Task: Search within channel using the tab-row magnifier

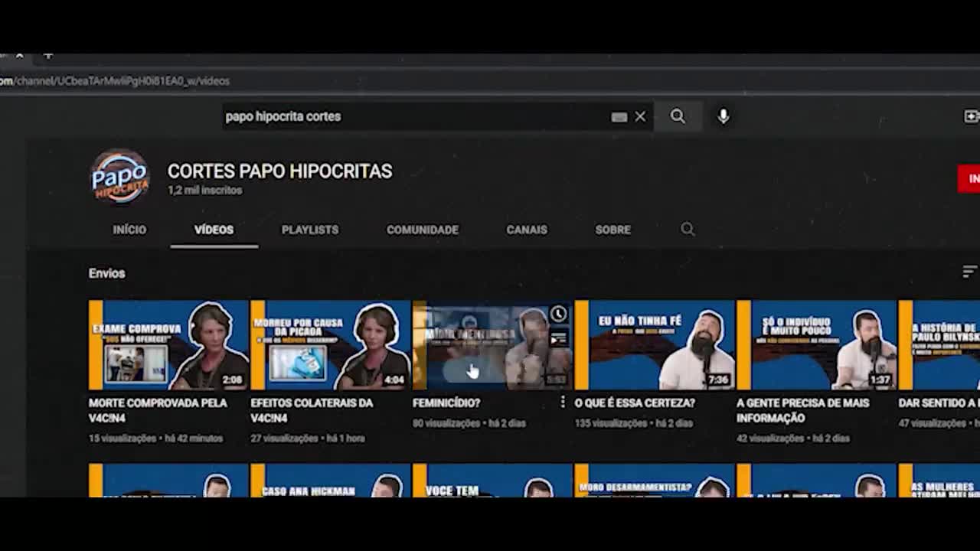Action: 688,229
